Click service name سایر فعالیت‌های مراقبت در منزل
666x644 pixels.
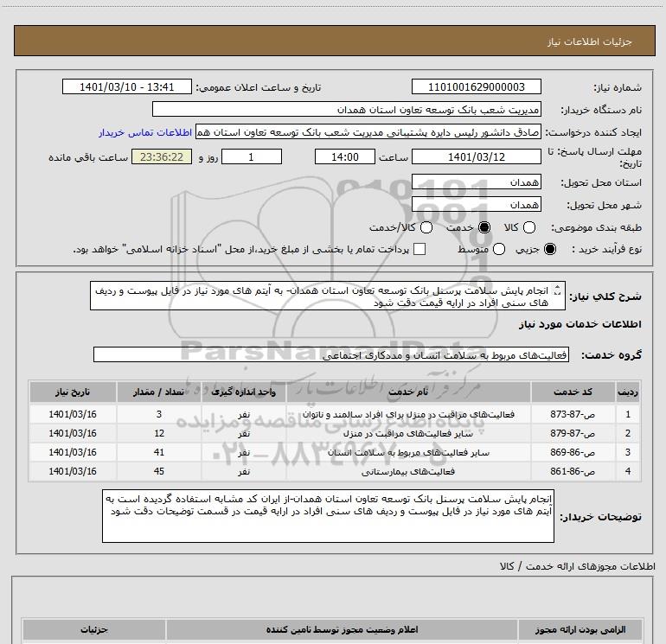[408, 433]
